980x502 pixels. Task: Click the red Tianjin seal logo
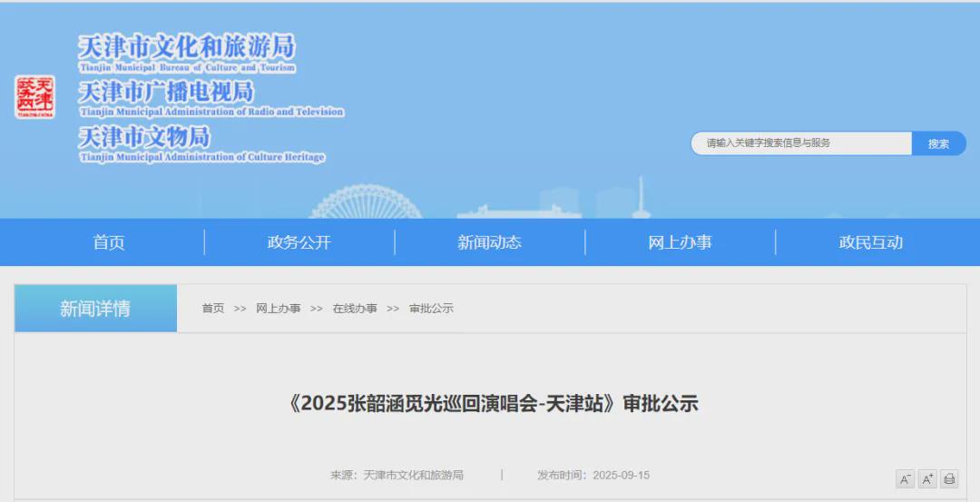point(34,96)
